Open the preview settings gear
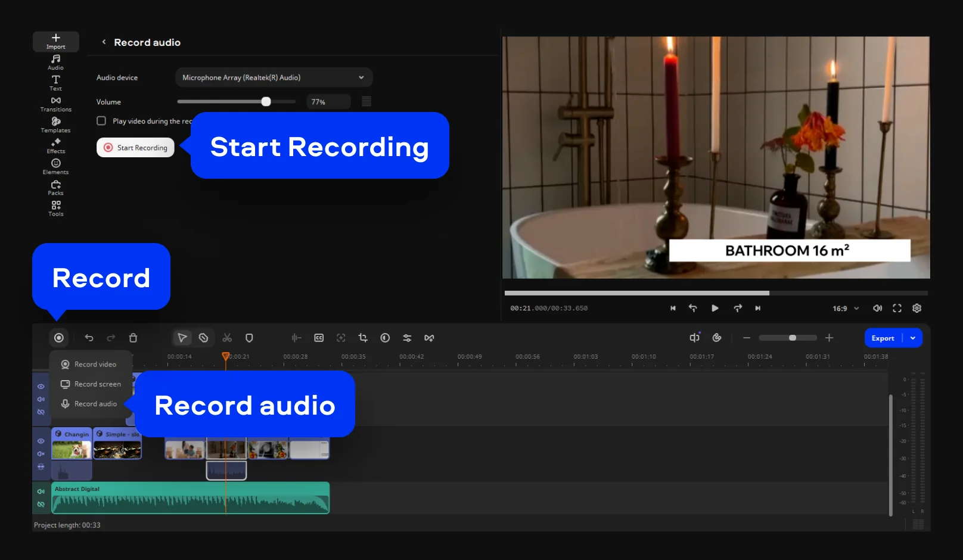The image size is (963, 560). tap(917, 308)
